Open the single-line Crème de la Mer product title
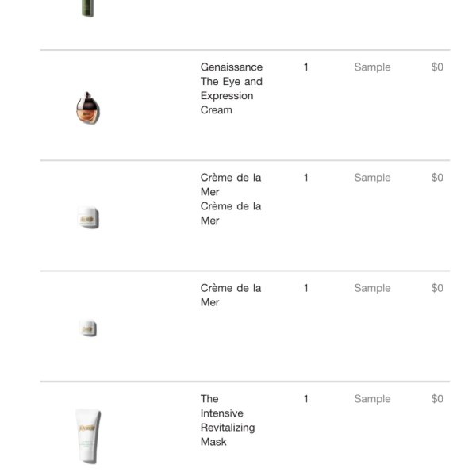This screenshot has height=476, width=476. coord(231,295)
